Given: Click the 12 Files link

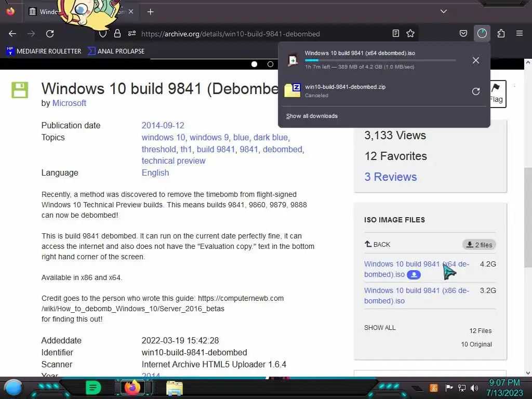Looking at the screenshot, I should tap(481, 331).
